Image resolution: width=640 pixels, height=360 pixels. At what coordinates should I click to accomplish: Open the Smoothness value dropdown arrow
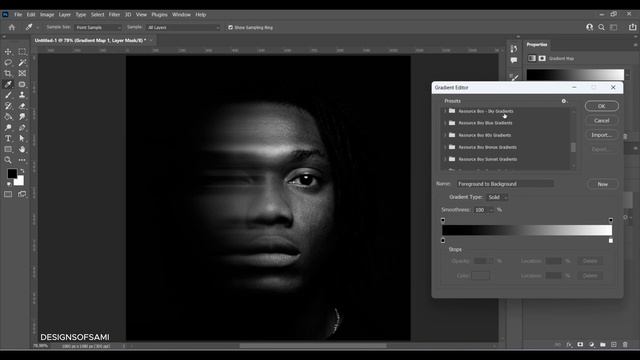click(491, 210)
